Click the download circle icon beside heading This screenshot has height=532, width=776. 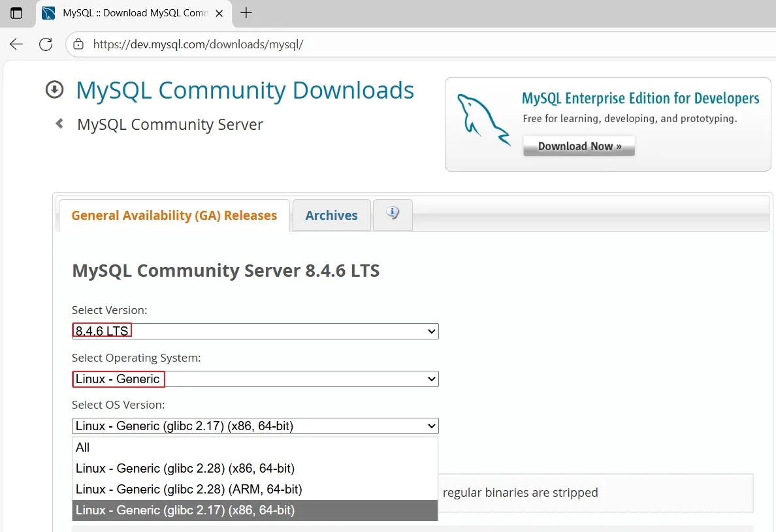tap(54, 89)
